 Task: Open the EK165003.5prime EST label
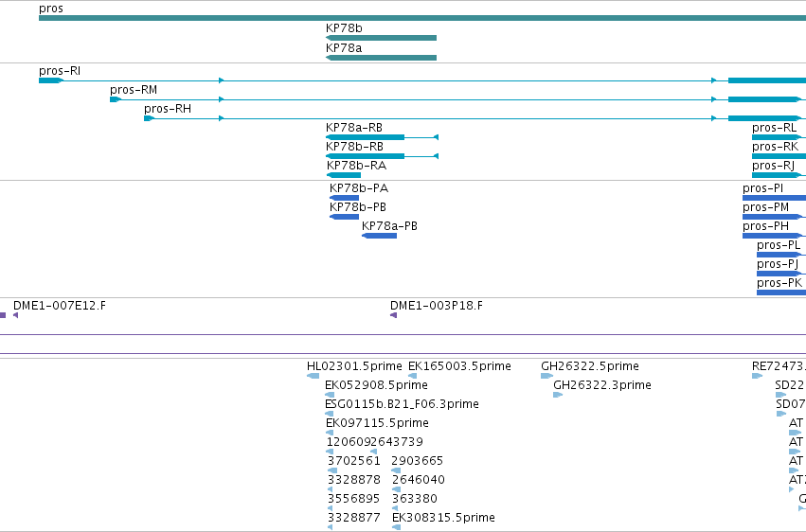459,366
